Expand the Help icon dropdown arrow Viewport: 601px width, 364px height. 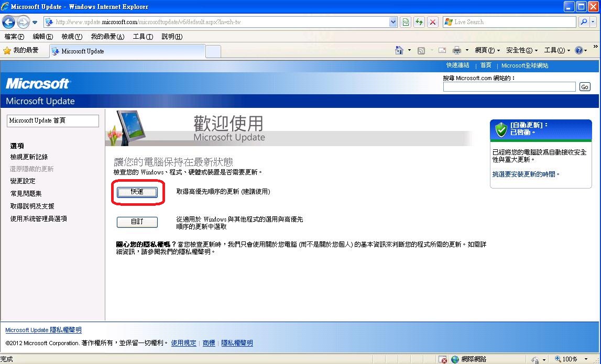(586, 51)
